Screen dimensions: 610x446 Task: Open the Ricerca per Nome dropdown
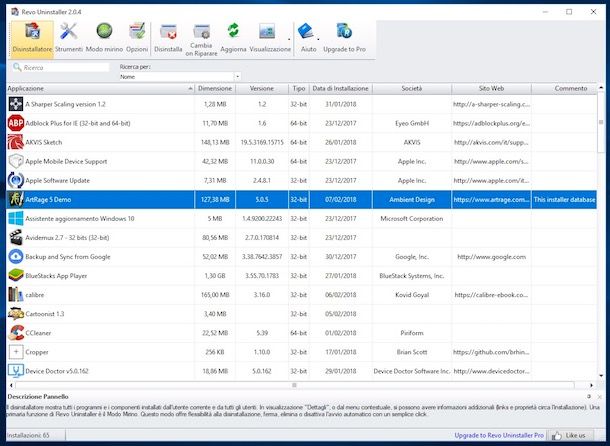(180, 77)
